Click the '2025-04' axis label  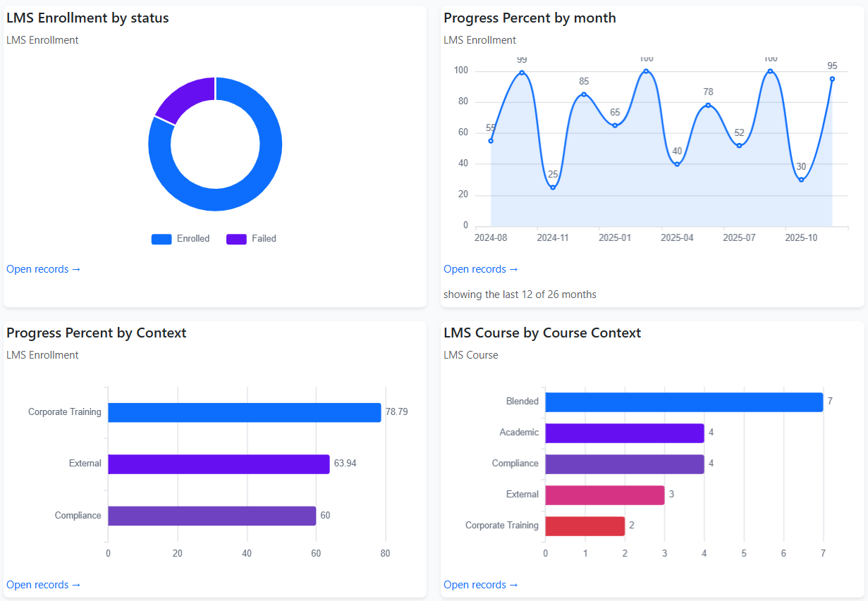[677, 238]
